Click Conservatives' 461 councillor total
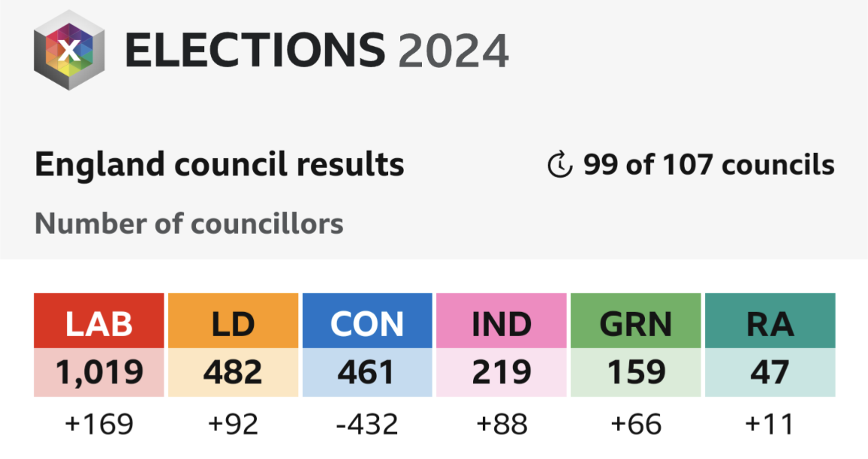Viewport: 868px width, 459px height. (367, 372)
